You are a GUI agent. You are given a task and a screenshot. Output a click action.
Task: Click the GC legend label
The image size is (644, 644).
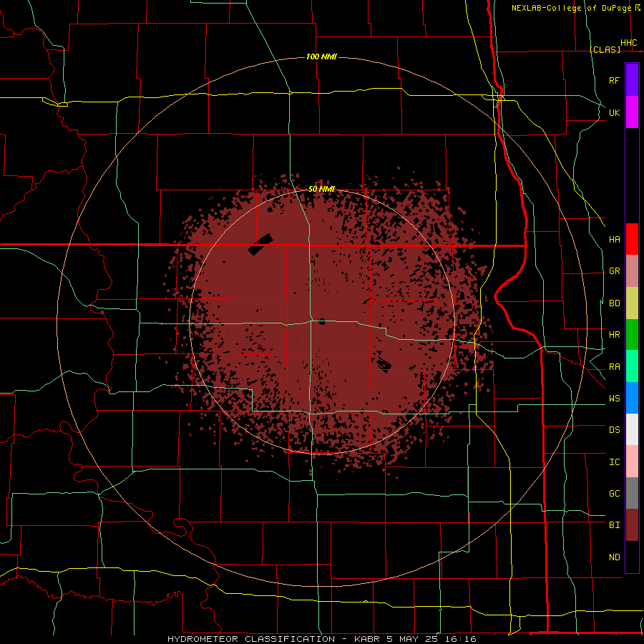[614, 494]
